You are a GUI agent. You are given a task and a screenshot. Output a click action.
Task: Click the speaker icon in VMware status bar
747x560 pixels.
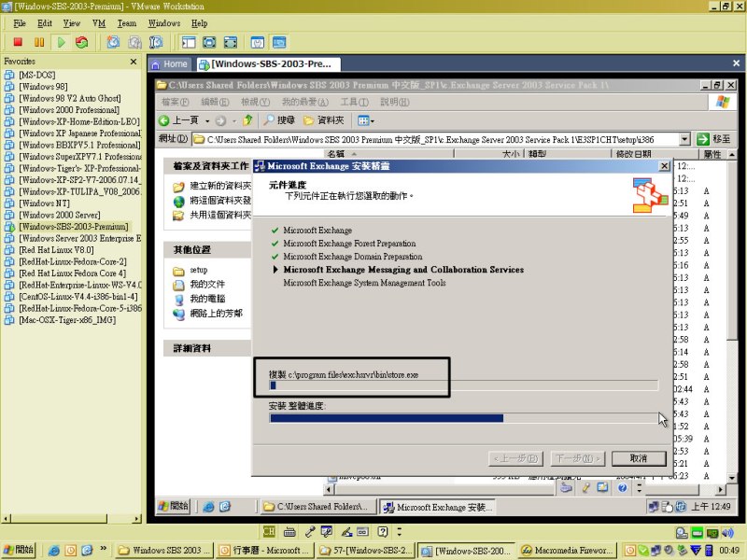coord(727,532)
